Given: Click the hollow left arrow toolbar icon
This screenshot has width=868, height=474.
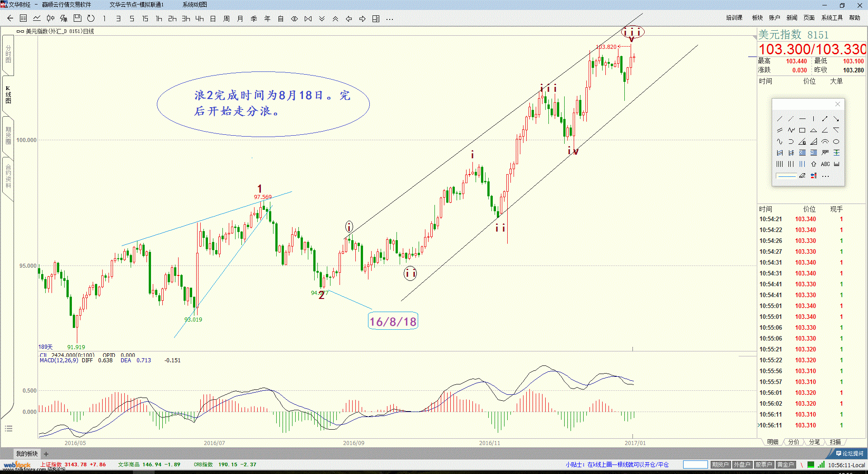Looking at the screenshot, I should coord(349,19).
